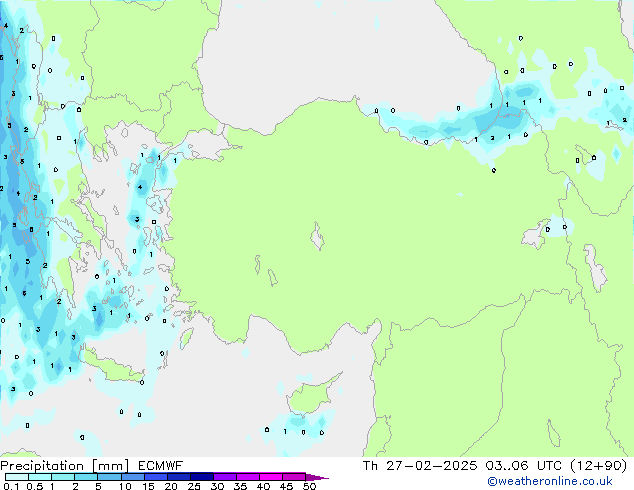
Task: Pick the 15–20 mm blue legend swatch
Action: [x=155, y=477]
